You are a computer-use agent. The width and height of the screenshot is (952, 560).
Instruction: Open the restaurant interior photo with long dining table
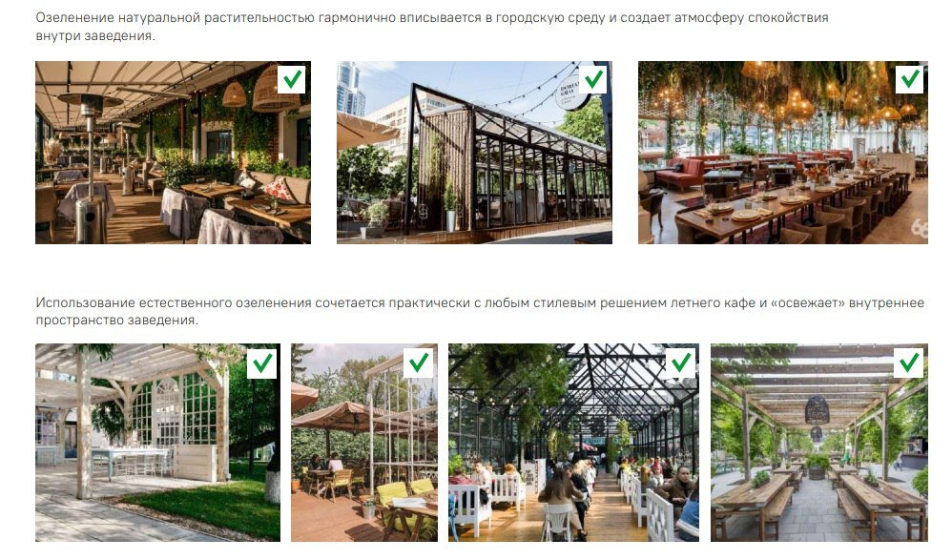pos(782,153)
